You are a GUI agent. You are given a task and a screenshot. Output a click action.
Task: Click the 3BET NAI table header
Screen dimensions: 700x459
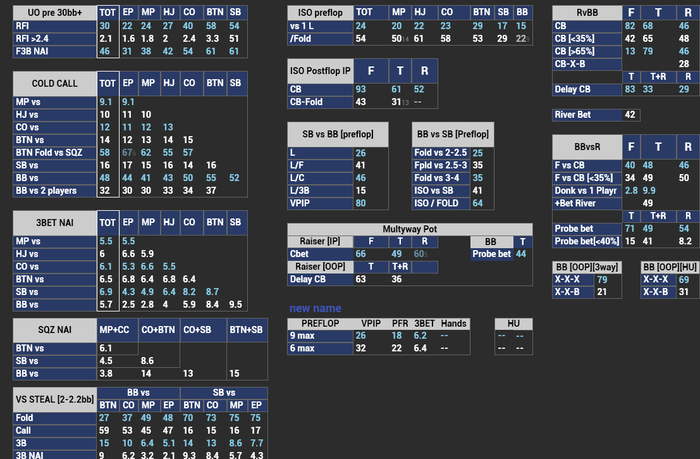(x=54, y=223)
